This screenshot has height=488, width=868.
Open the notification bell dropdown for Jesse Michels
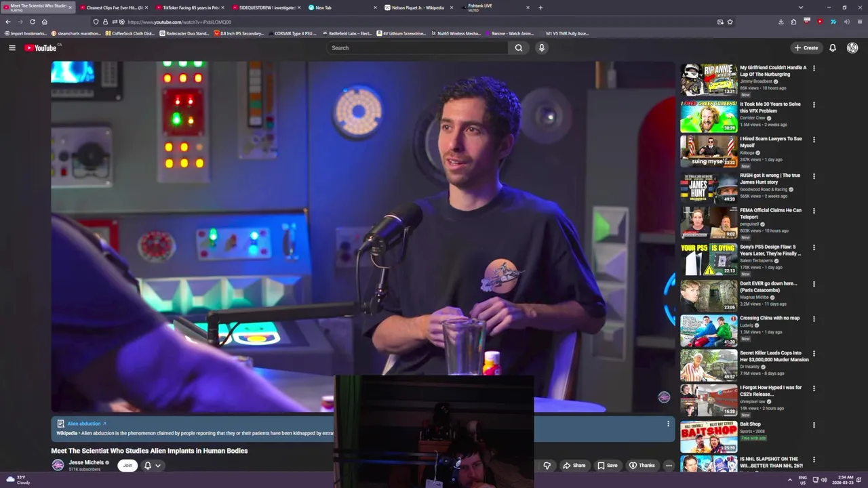tap(152, 466)
